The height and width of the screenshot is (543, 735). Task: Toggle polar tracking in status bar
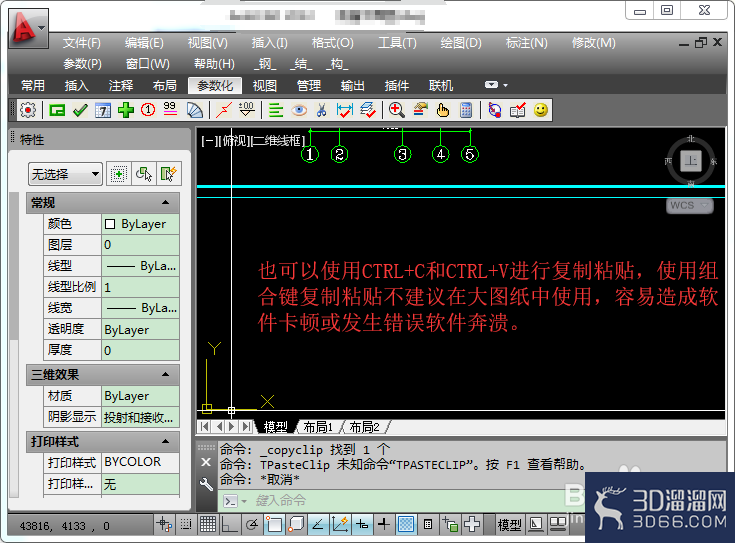(x=252, y=524)
